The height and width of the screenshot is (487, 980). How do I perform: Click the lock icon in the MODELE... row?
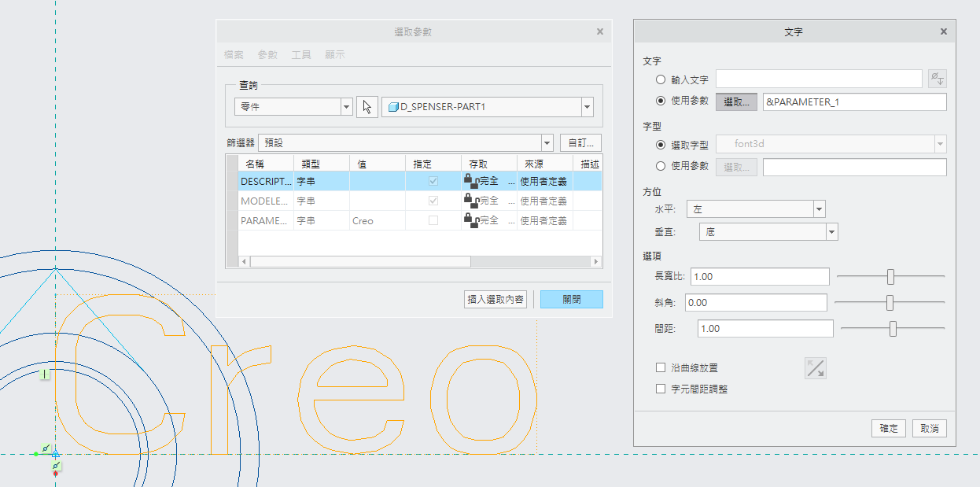[x=471, y=201]
